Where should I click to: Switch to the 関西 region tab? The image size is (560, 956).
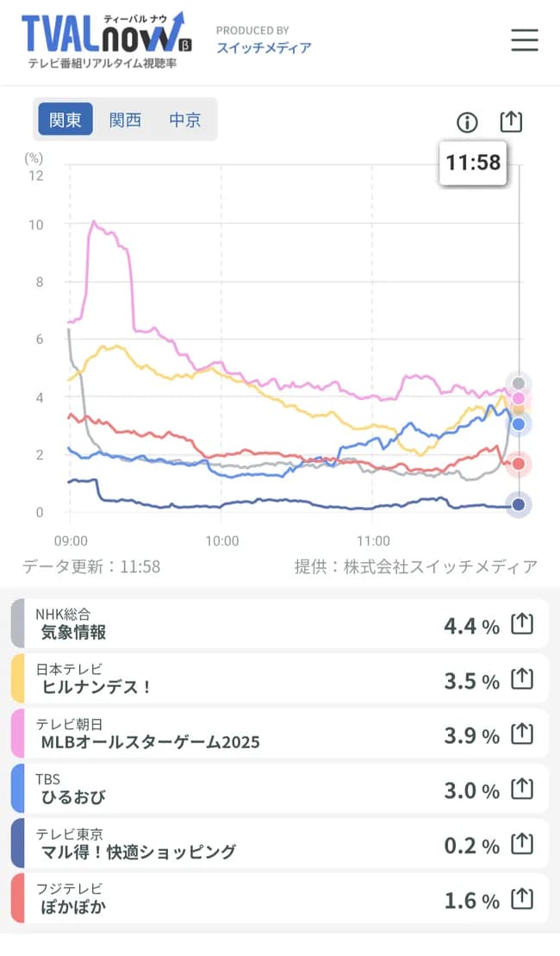125,120
